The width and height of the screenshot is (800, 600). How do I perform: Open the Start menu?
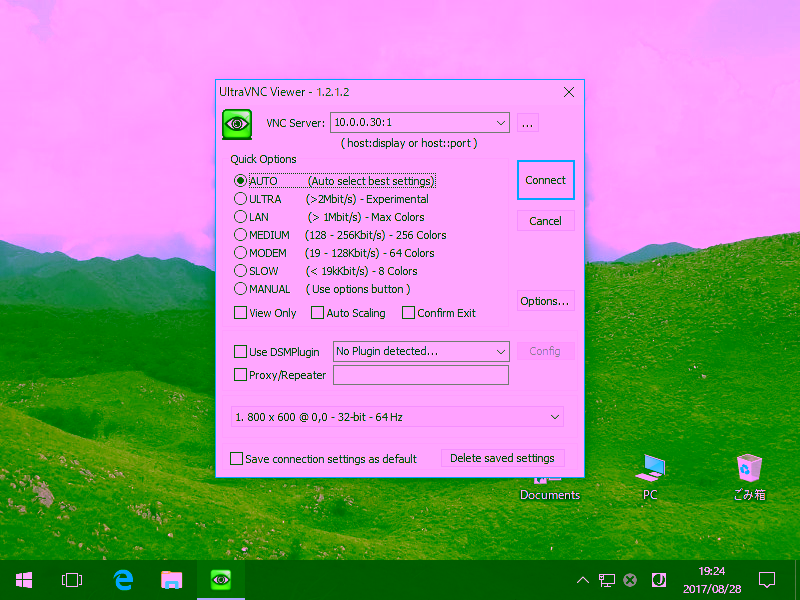(x=23, y=579)
